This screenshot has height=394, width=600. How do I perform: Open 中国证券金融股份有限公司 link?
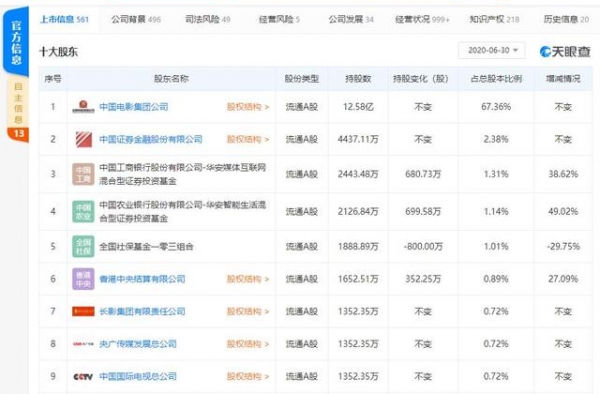coord(151,139)
